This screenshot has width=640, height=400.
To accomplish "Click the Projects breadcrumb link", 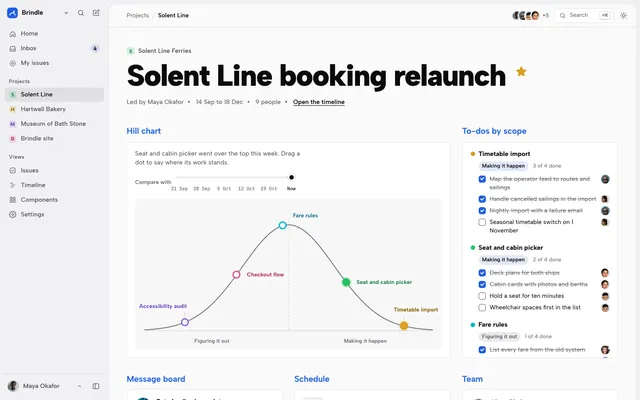I will pyautogui.click(x=138, y=16).
